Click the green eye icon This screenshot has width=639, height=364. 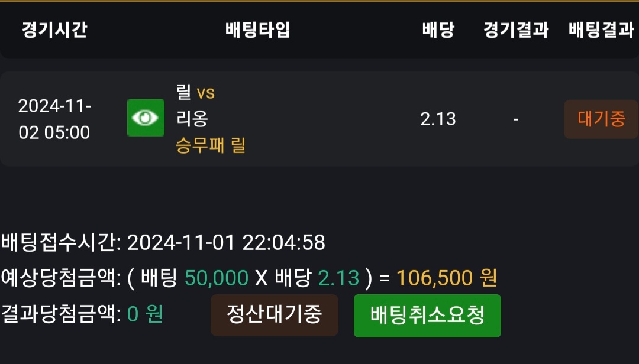[146, 118]
